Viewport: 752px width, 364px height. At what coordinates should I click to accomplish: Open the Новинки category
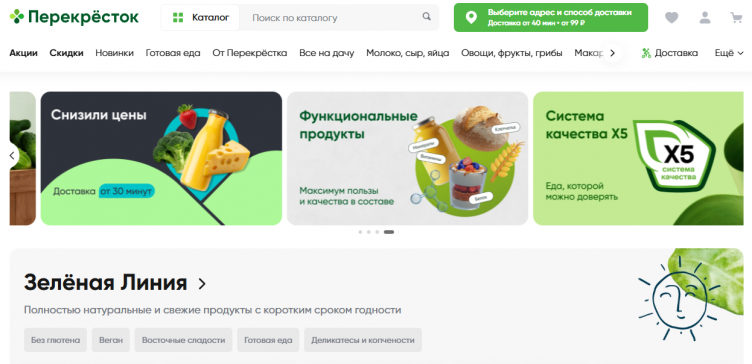pyautogui.click(x=114, y=53)
